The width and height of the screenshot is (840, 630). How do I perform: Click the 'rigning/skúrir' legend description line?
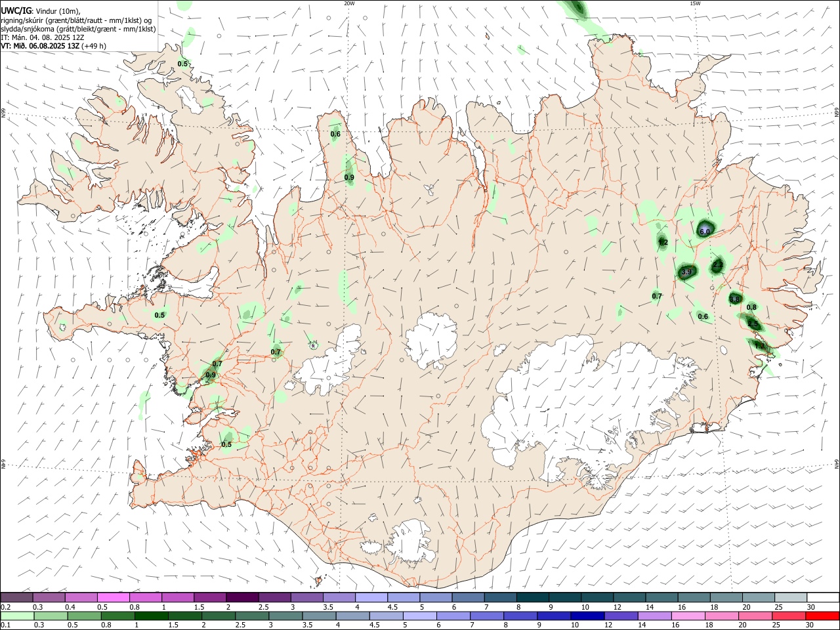76,20
